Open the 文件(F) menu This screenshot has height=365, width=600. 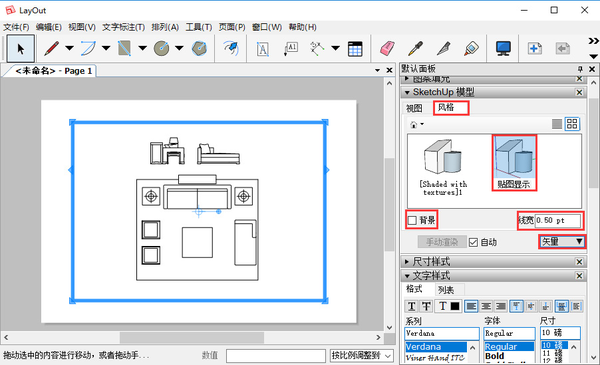[16, 27]
